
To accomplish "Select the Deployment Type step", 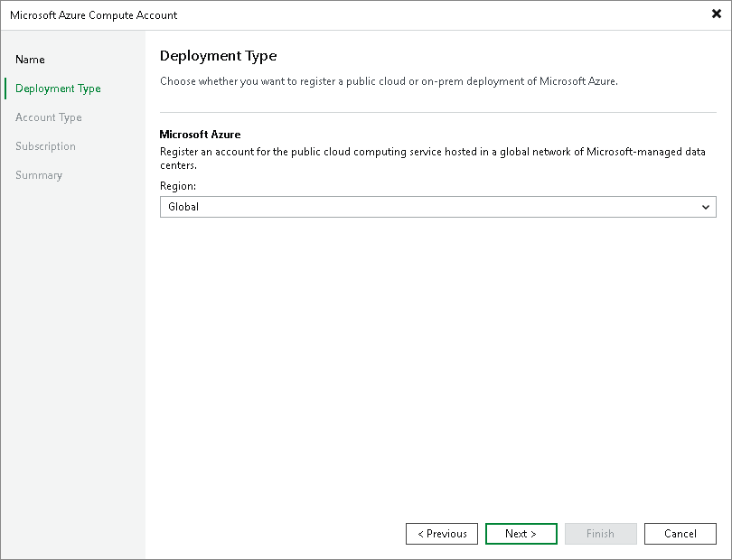I will pyautogui.click(x=58, y=89).
